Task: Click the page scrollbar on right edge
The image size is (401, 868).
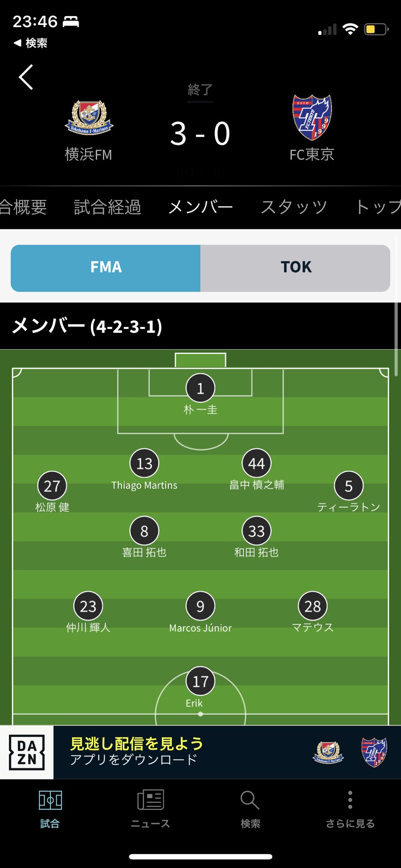Action: [x=396, y=339]
